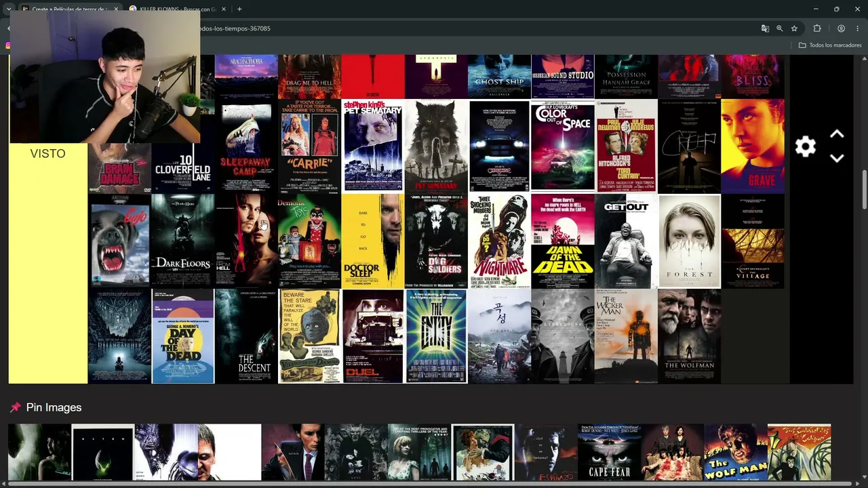Select The Lighthouse black-and-white poster
Image resolution: width=868 pixels, height=488 pixels.
click(x=563, y=336)
